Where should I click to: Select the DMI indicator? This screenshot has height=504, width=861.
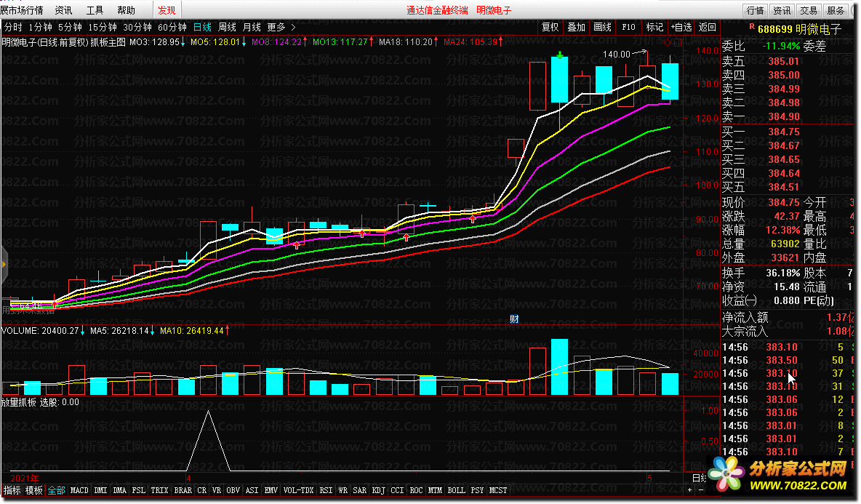click(x=100, y=490)
